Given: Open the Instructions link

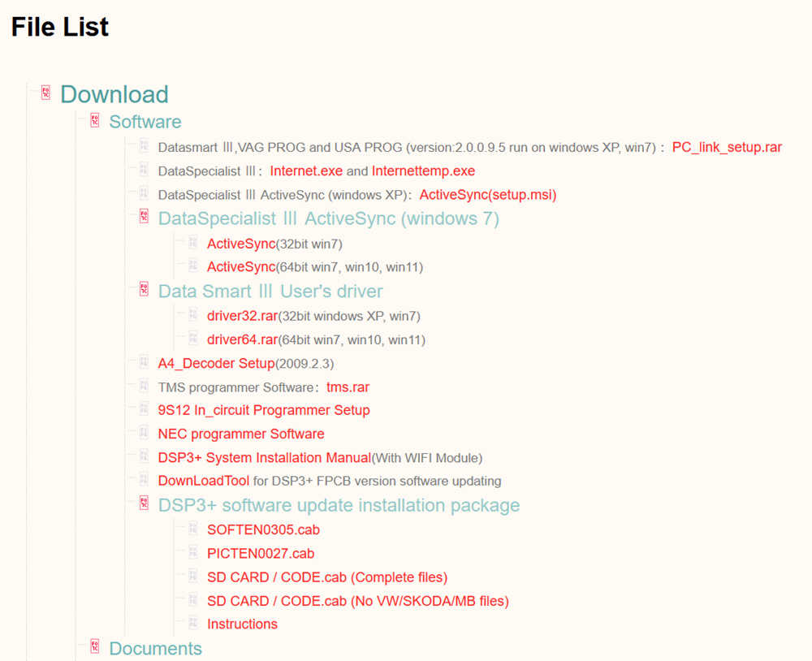Looking at the screenshot, I should pos(242,624).
